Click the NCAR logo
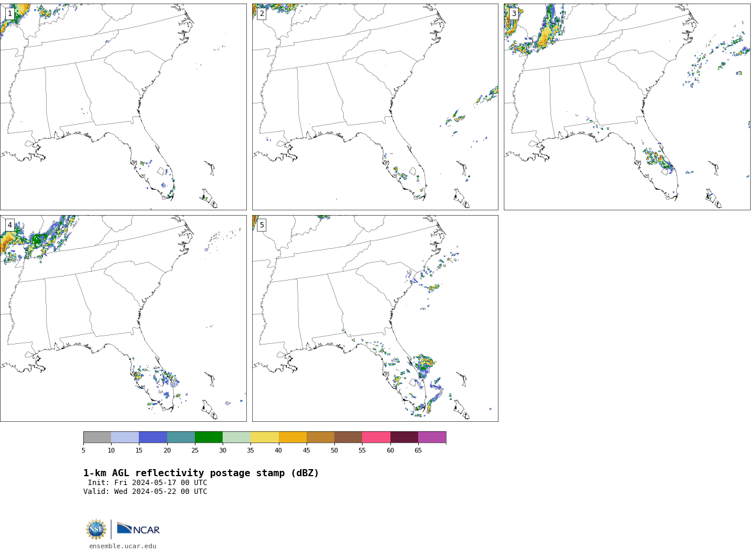The image size is (756, 553). click(138, 529)
